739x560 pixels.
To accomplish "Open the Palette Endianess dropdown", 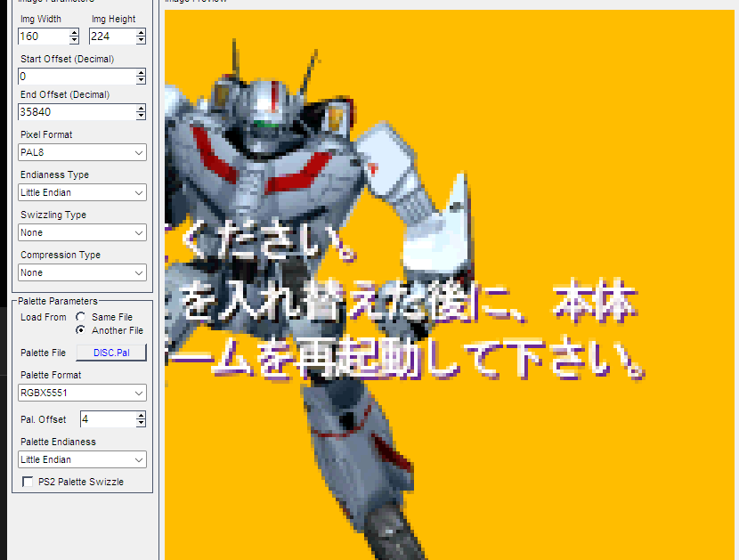I will (82, 460).
